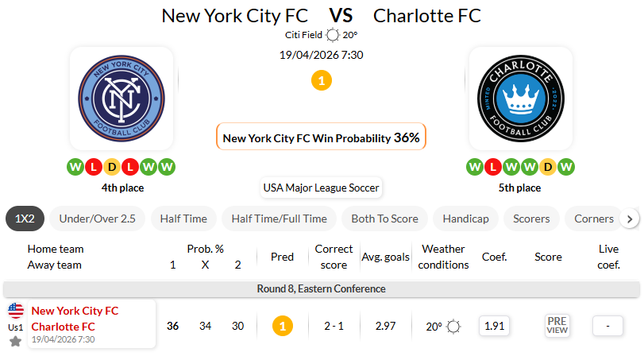
Task: Open the Scorers tab
Action: pos(531,219)
